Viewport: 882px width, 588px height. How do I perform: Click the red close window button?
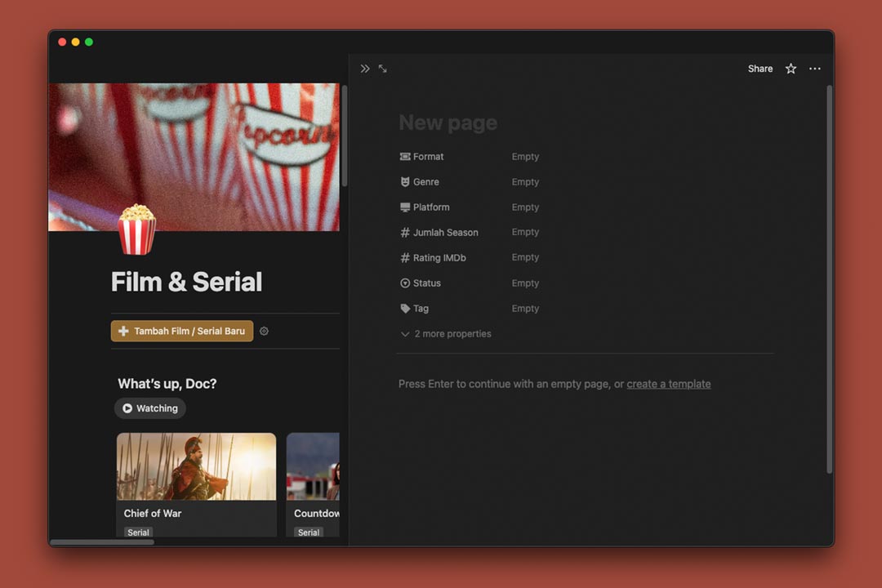[62, 42]
